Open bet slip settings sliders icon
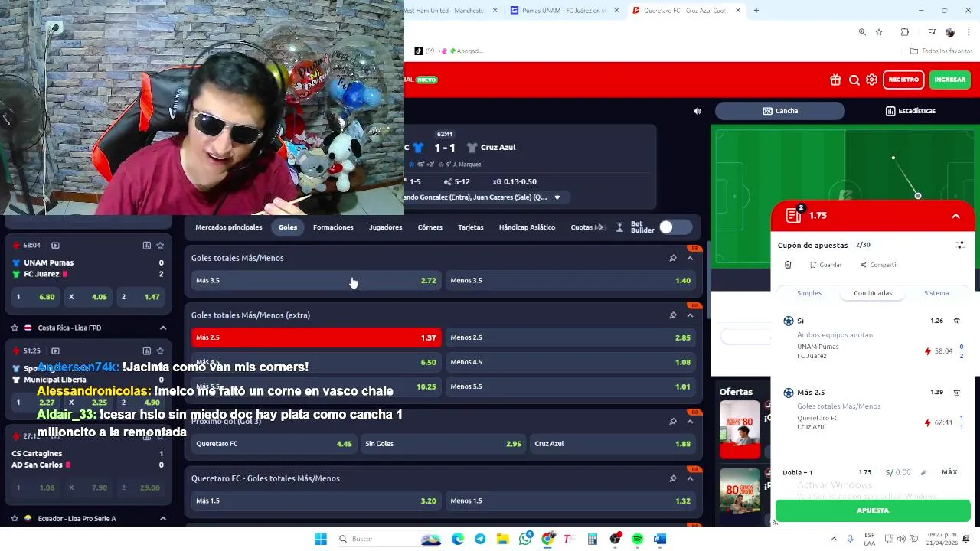This screenshot has width=980, height=551. (x=960, y=245)
